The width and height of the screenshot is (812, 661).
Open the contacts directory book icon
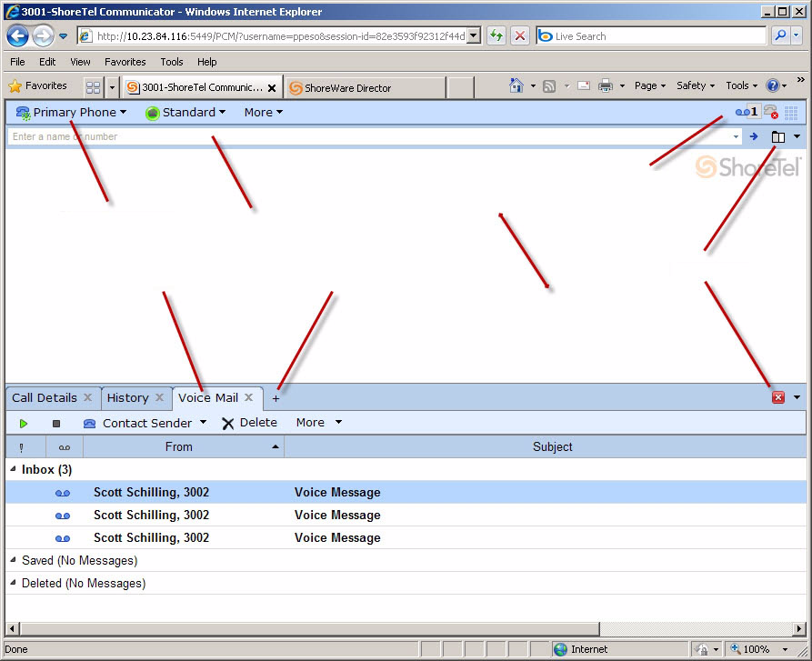(x=777, y=136)
